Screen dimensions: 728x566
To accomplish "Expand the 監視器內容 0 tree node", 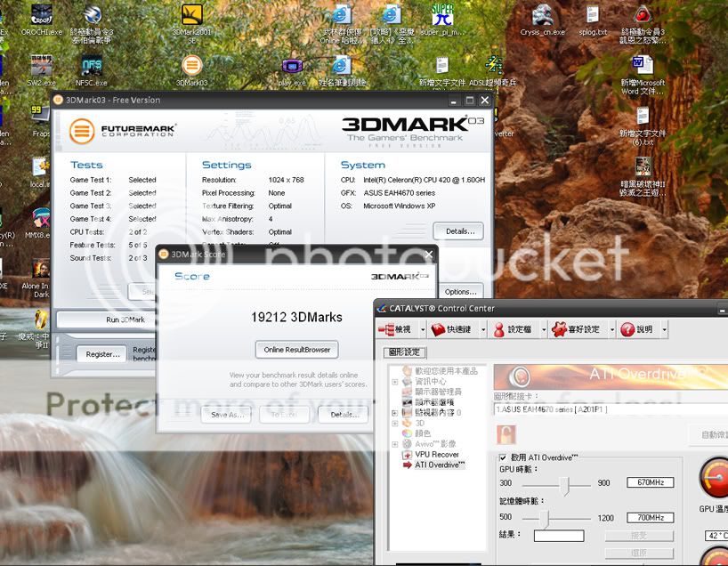I will click(395, 412).
